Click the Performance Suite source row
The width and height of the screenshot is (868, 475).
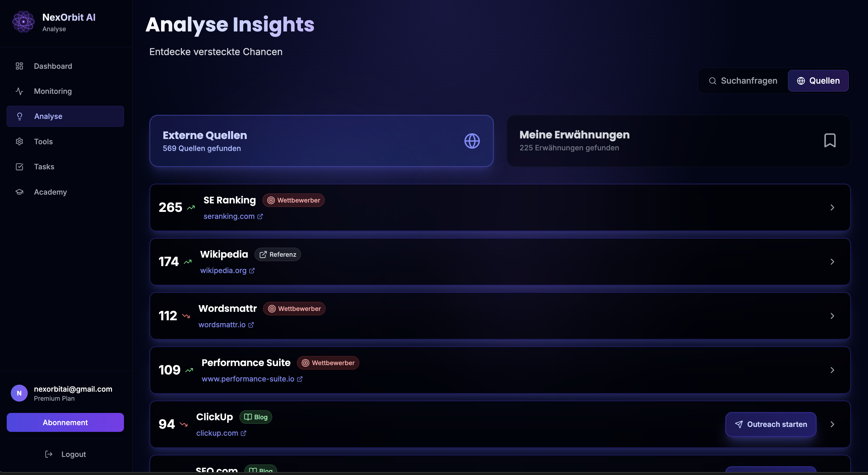[x=505, y=370]
